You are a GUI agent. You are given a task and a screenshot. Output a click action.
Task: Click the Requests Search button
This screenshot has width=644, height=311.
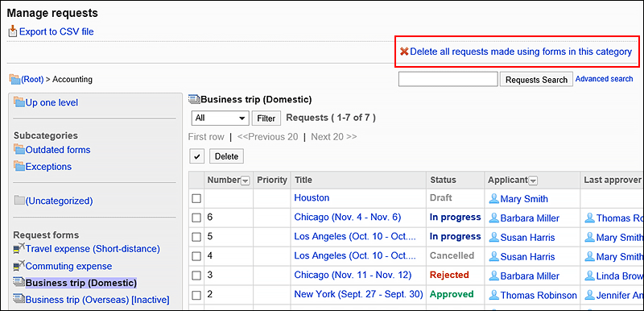[x=536, y=80]
